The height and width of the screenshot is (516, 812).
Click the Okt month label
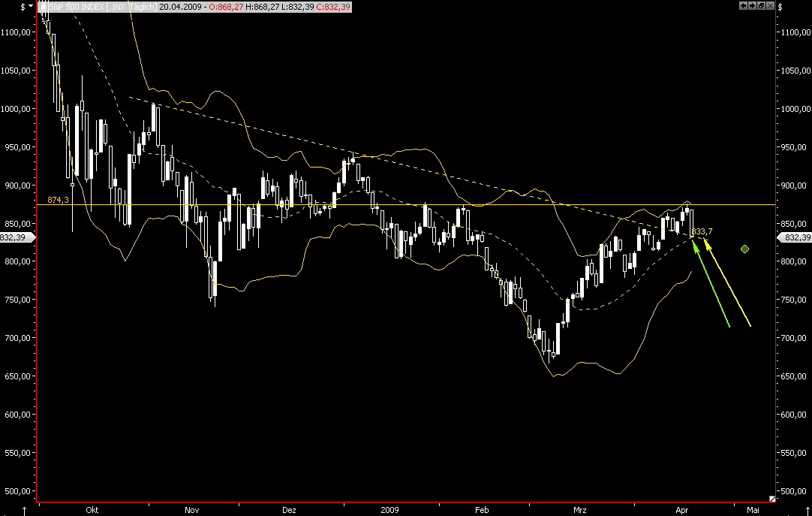point(92,510)
